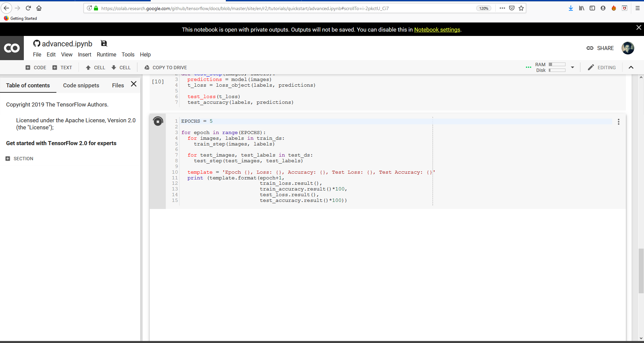Screen dimensions: 644x343
Task: Stop execution of the EPOCHS cell
Action: pos(158,121)
